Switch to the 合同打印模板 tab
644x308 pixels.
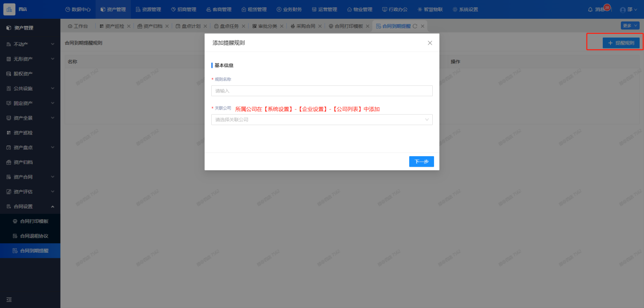click(348, 26)
